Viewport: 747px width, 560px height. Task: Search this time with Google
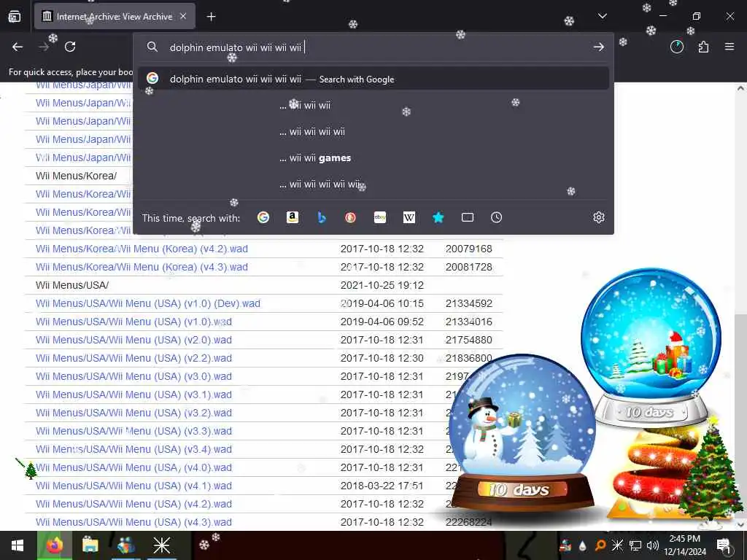[263, 217]
